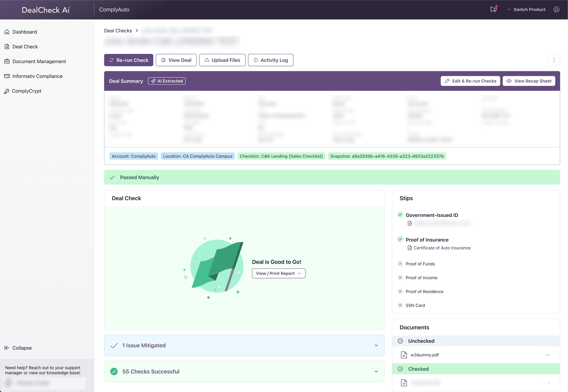
Task: Click the announcements megaphone icon
Action: coord(493,9)
